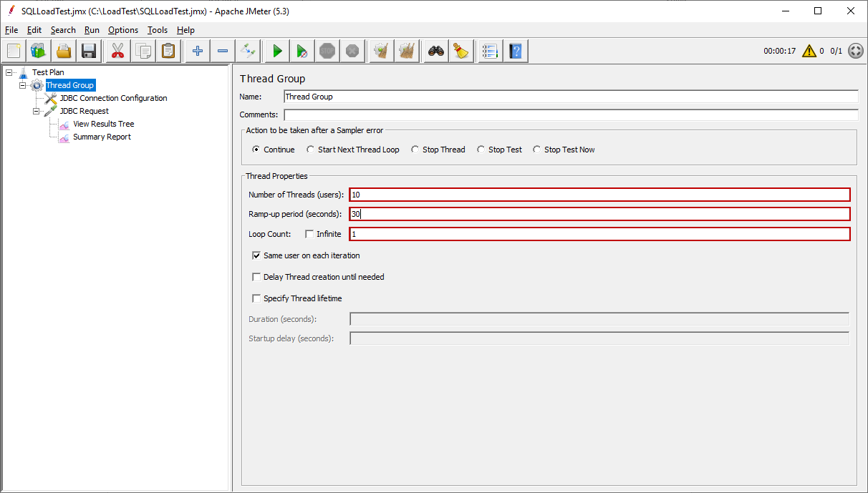Viewport: 868px width, 493px height.
Task: Select the Stop Test radio button
Action: (481, 150)
